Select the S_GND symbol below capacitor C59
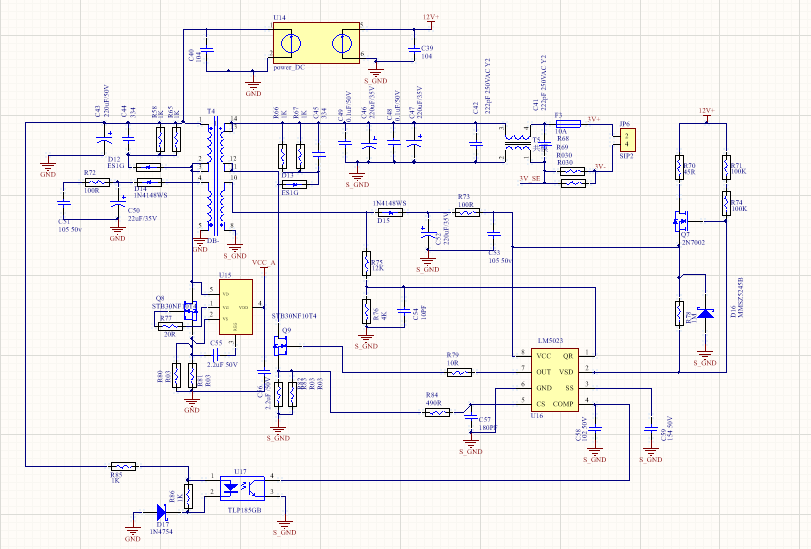This screenshot has height=549, width=811. pyautogui.click(x=651, y=454)
